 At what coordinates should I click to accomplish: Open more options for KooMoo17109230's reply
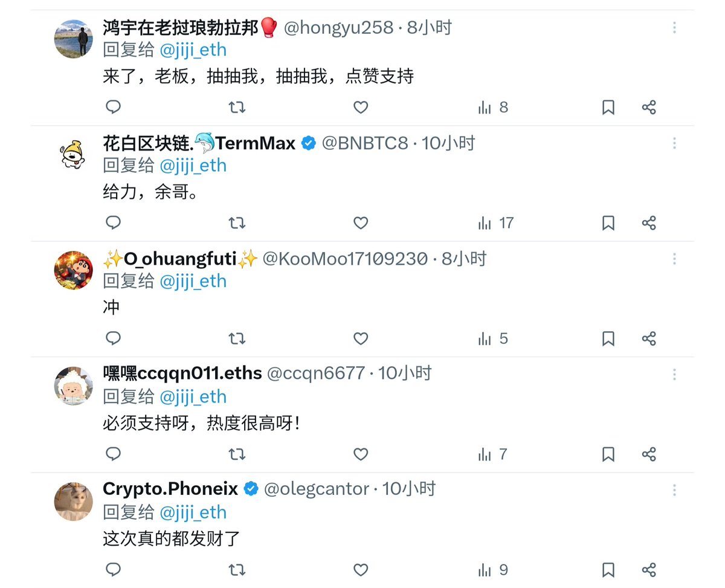674,259
